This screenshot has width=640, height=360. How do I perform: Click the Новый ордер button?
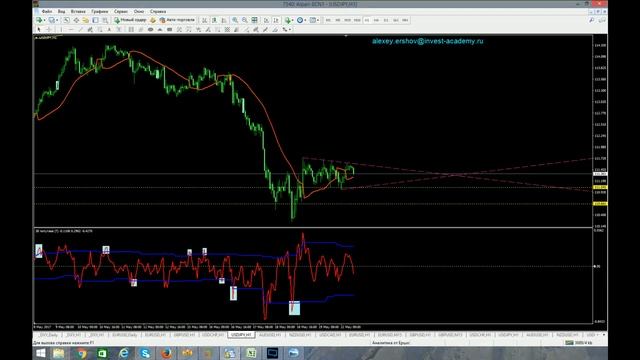tap(130, 20)
